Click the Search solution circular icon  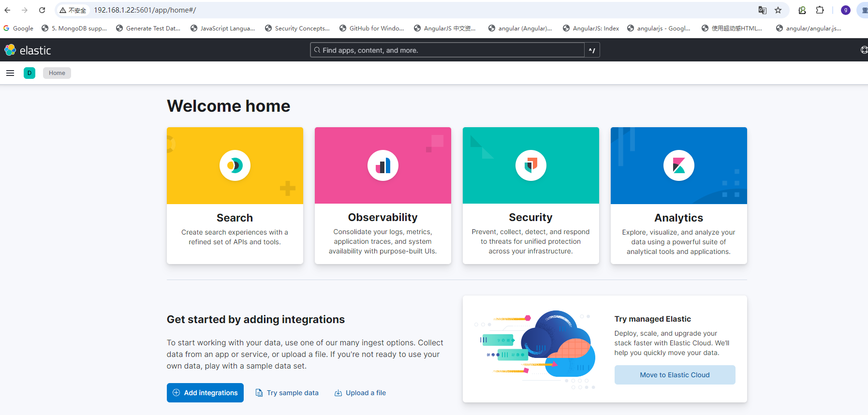235,165
